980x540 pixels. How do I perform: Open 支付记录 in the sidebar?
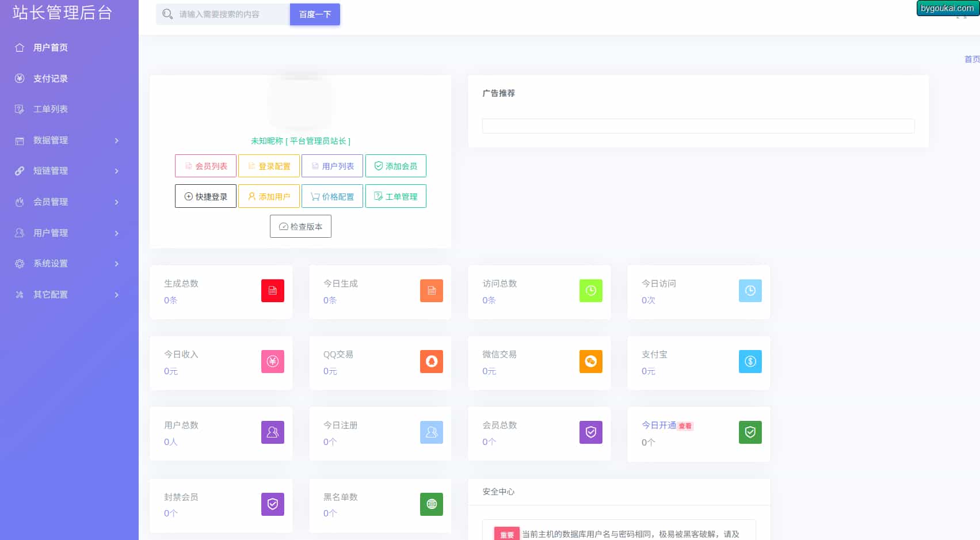(51, 78)
